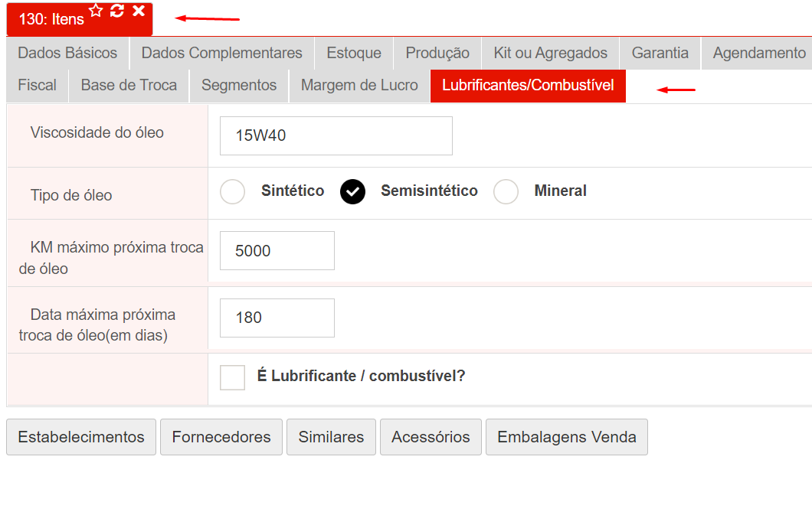Select the Semisintético oil type radio
The image size is (812, 512).
(352, 192)
